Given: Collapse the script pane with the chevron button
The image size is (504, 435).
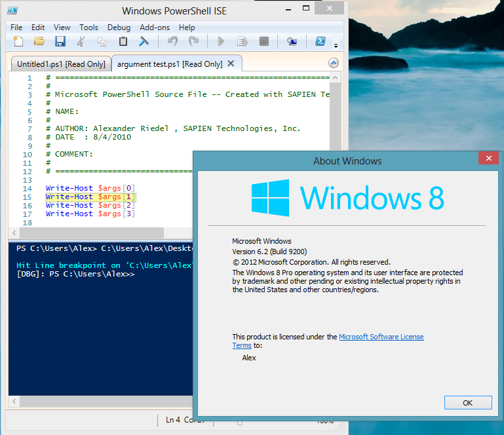Looking at the screenshot, I should point(334,63).
